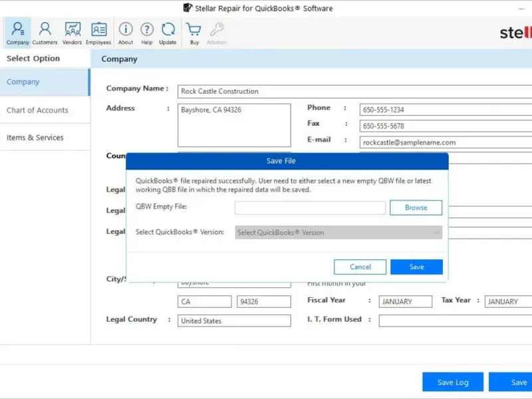Click Save in the Save File dialog
This screenshot has height=399, width=532.
pyautogui.click(x=416, y=267)
